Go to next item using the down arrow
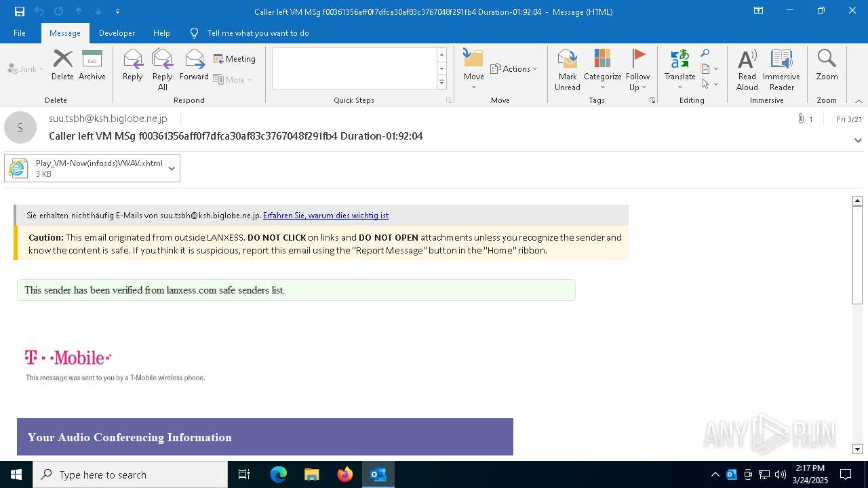 click(x=98, y=11)
